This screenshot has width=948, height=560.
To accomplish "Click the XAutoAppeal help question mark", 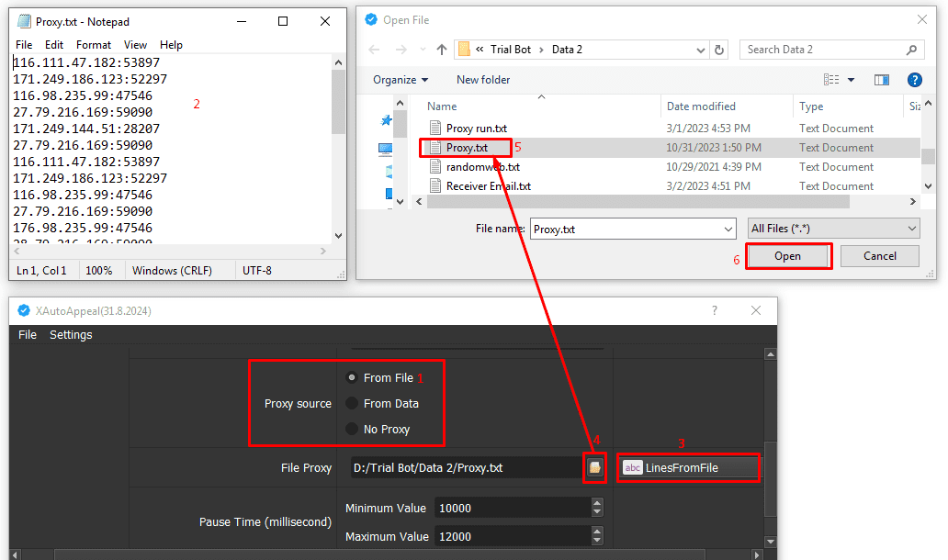I will (715, 310).
